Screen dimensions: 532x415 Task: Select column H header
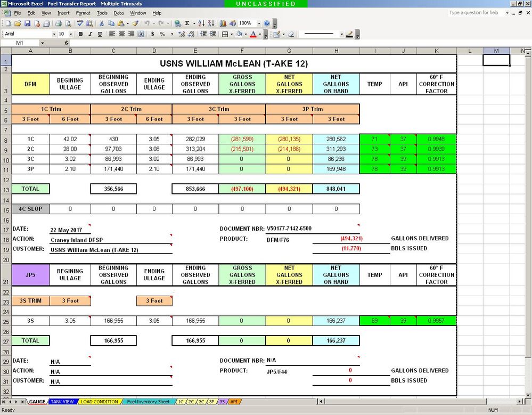(336, 51)
